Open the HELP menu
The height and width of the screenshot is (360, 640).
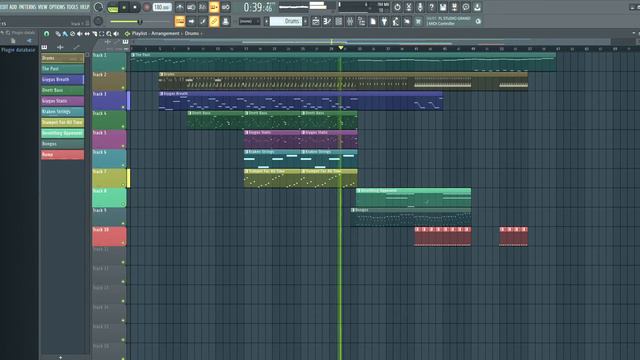click(x=84, y=7)
